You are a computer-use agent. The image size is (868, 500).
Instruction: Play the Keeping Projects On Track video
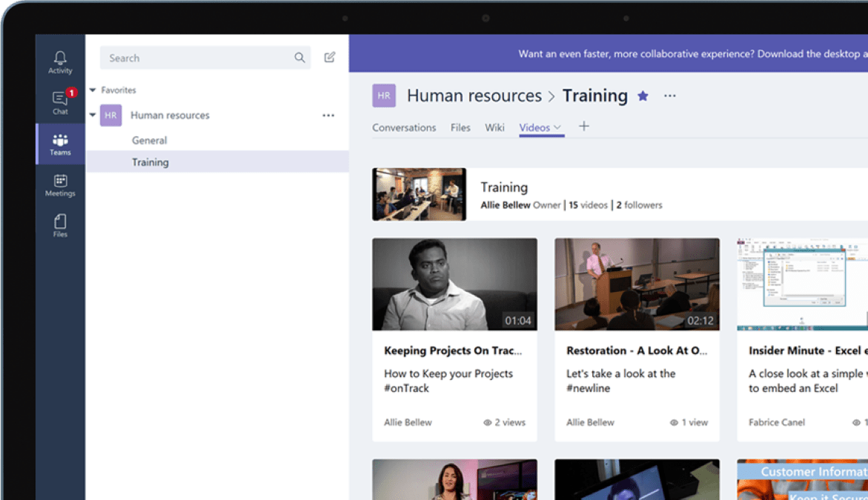click(454, 283)
